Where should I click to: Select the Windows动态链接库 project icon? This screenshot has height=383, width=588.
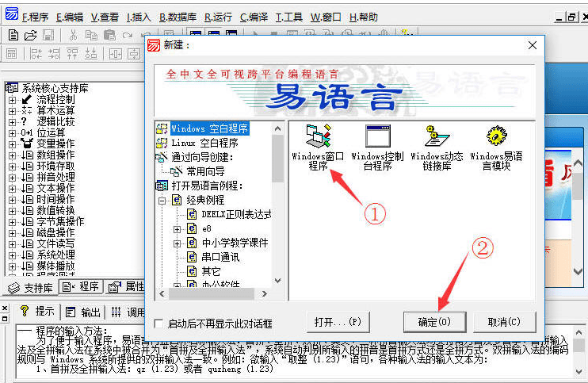pos(437,147)
